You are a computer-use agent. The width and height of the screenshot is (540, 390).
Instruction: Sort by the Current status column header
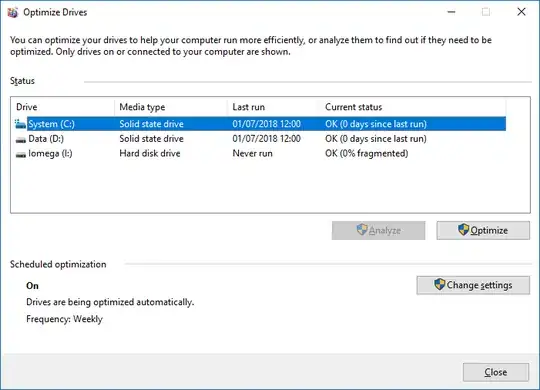point(411,107)
